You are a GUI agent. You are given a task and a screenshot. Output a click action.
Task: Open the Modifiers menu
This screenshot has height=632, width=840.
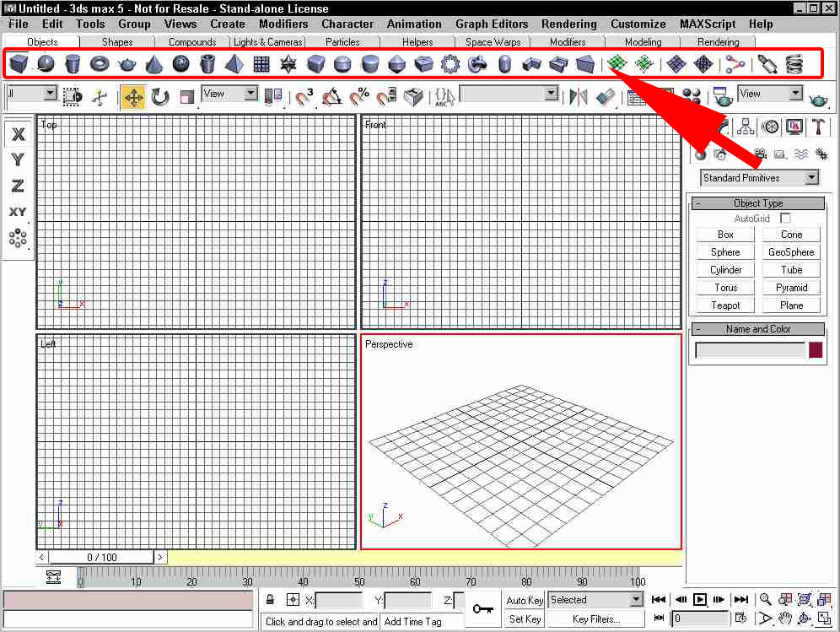tap(283, 24)
